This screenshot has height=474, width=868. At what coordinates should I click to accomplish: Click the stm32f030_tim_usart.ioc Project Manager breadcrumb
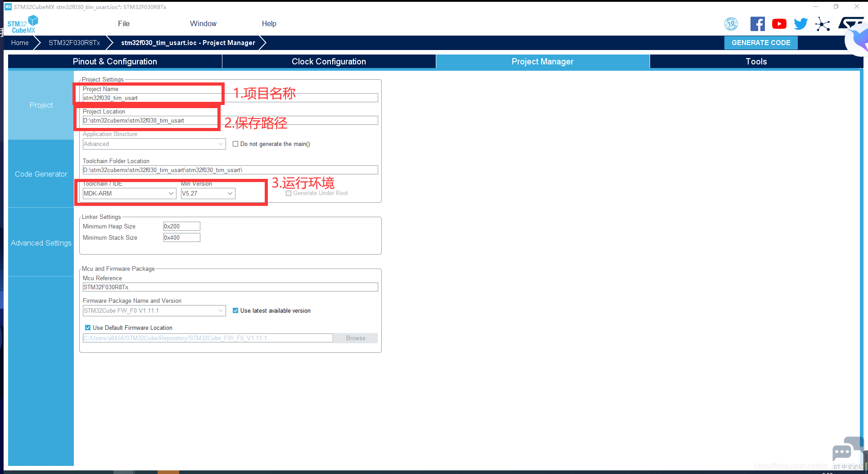pyautogui.click(x=188, y=43)
